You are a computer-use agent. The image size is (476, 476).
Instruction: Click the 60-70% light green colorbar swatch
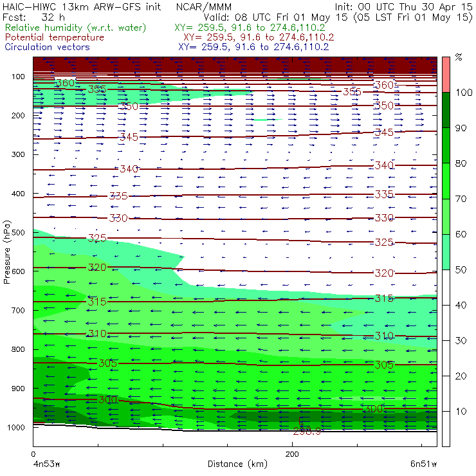coord(446,216)
